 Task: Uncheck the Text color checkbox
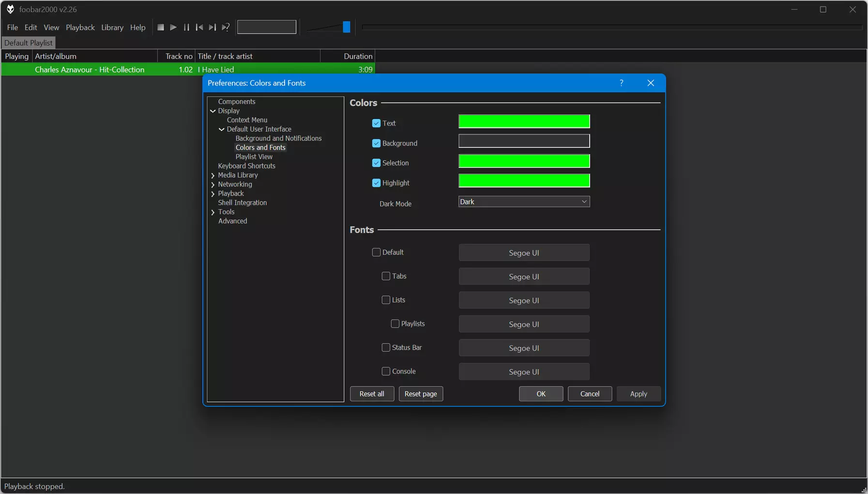point(376,123)
